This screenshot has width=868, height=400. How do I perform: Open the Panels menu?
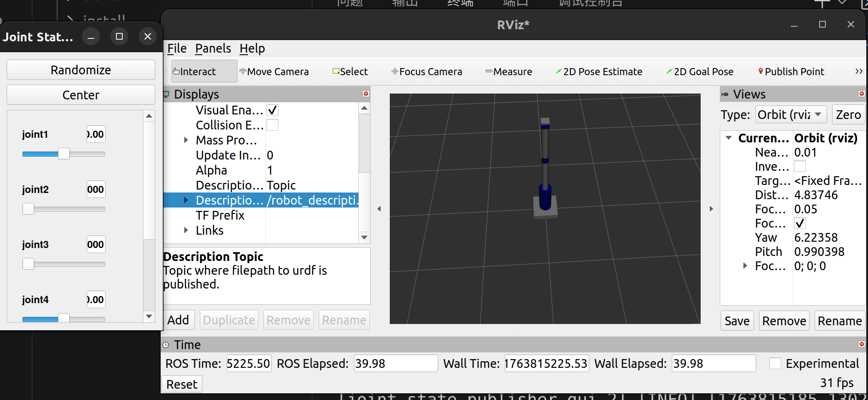point(213,48)
